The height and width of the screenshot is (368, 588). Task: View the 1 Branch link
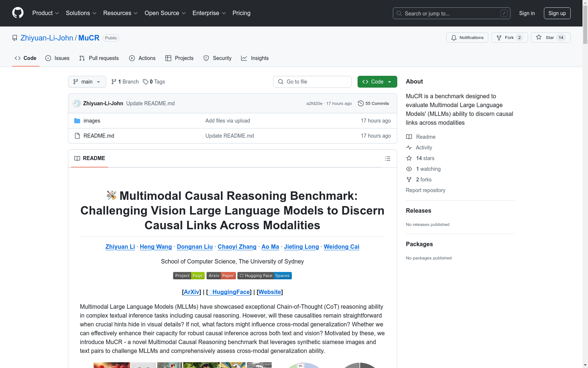coord(125,82)
